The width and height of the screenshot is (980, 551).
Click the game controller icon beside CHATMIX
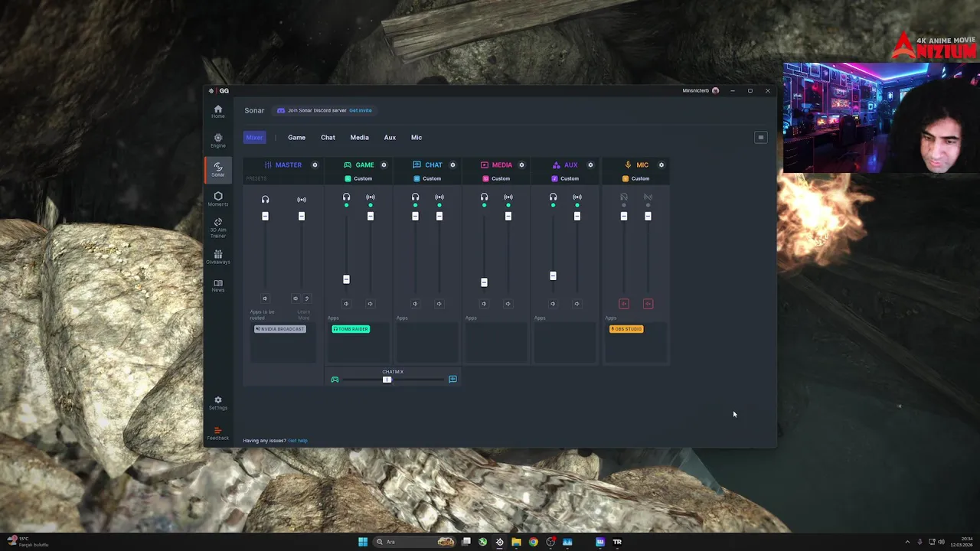335,380
